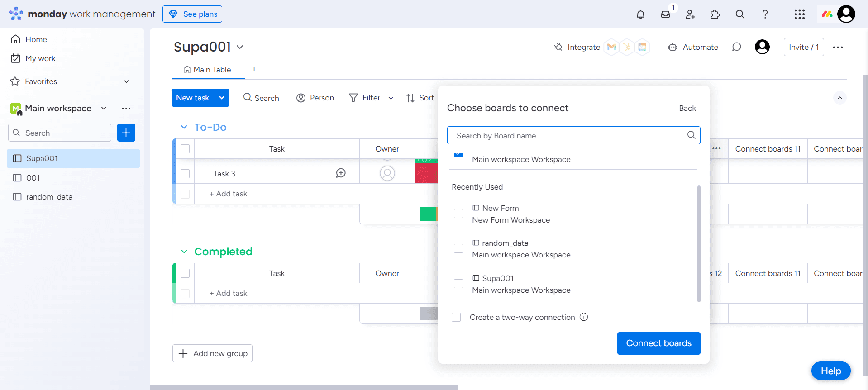This screenshot has height=390, width=868.
Task: Click the red status cell of Task 3
Action: click(426, 173)
